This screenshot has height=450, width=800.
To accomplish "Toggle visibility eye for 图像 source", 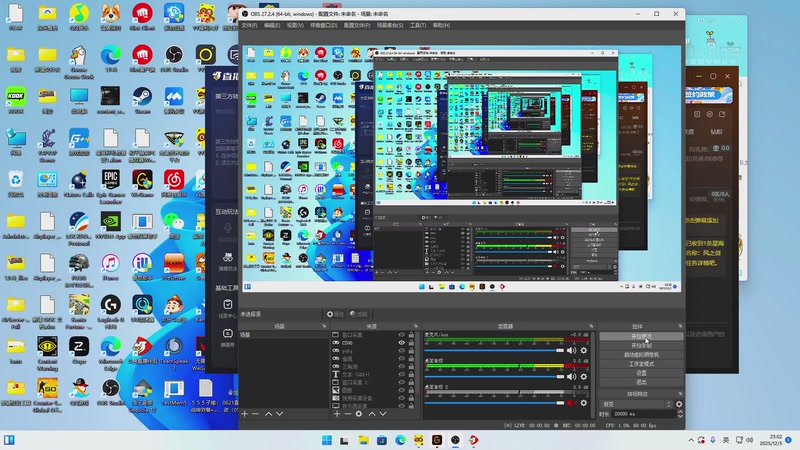I will pyautogui.click(x=402, y=390).
